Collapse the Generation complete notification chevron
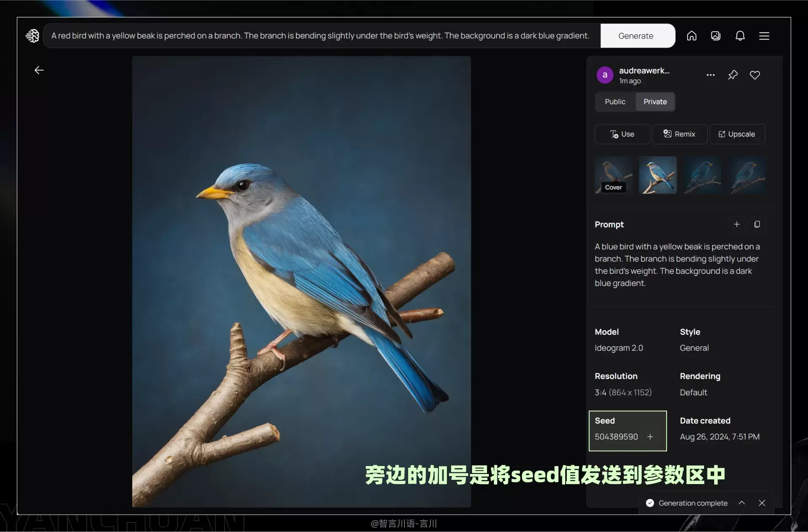The height and width of the screenshot is (532, 808). [742, 503]
